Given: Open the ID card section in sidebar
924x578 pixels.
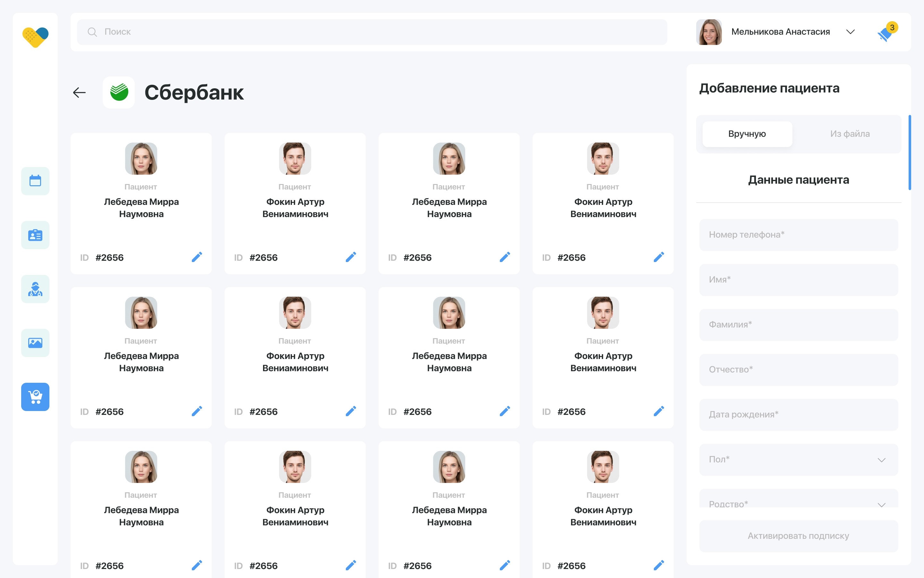Looking at the screenshot, I should tap(35, 235).
